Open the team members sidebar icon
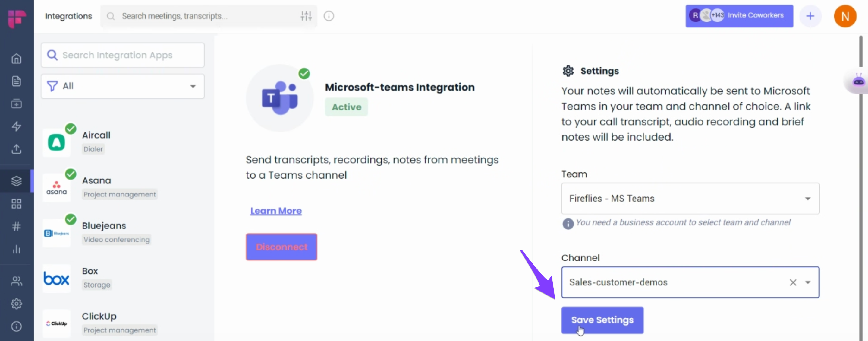868x341 pixels. [17, 281]
